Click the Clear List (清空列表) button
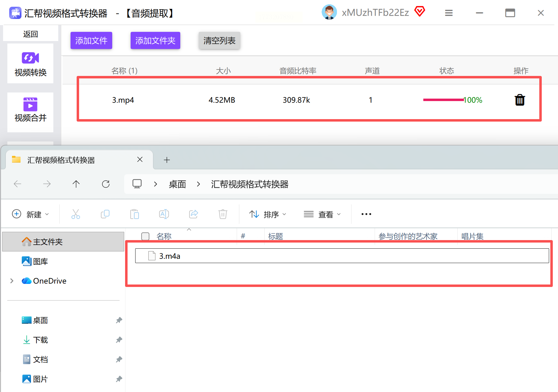 (x=219, y=40)
